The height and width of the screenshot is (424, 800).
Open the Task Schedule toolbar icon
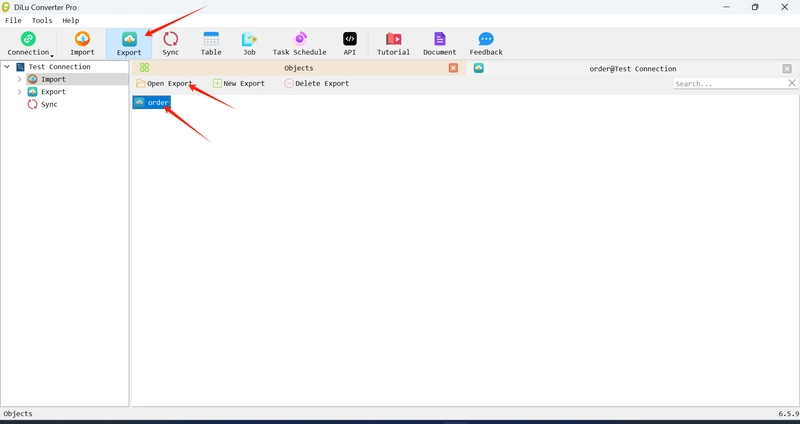click(x=299, y=43)
